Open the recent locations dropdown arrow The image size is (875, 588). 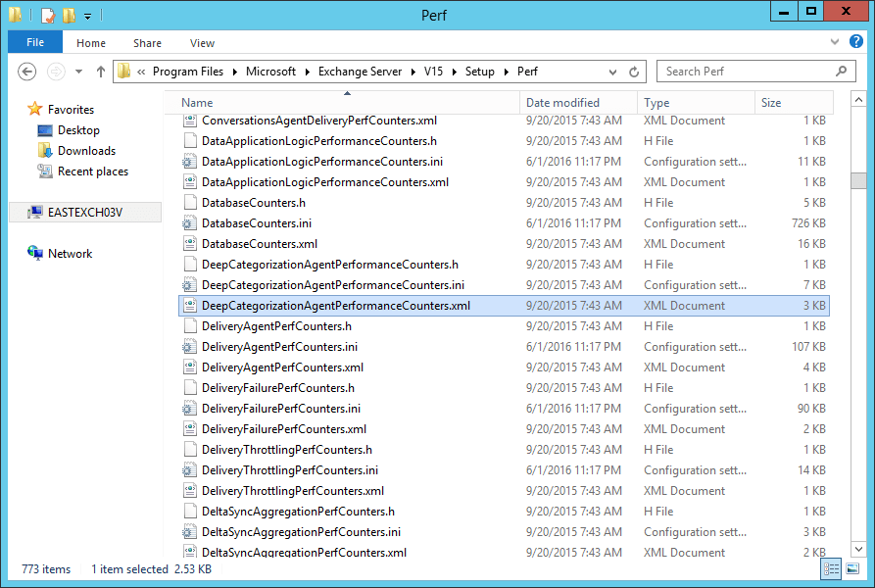78,72
